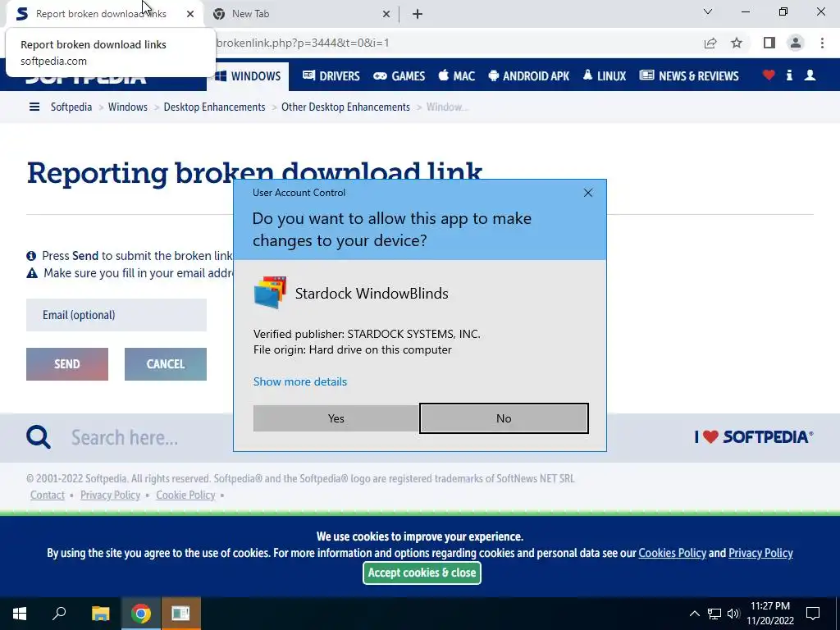Click Chrome icon in taskbar
This screenshot has height=630, width=840.
tap(140, 614)
